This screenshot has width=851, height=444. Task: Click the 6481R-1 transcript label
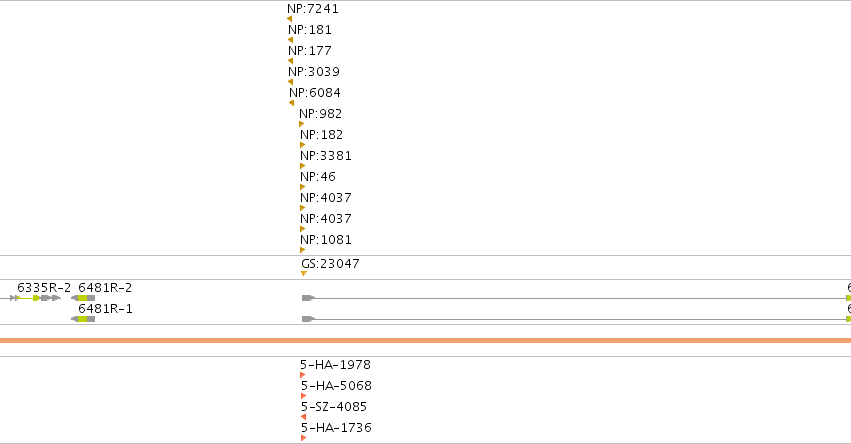coord(105,309)
